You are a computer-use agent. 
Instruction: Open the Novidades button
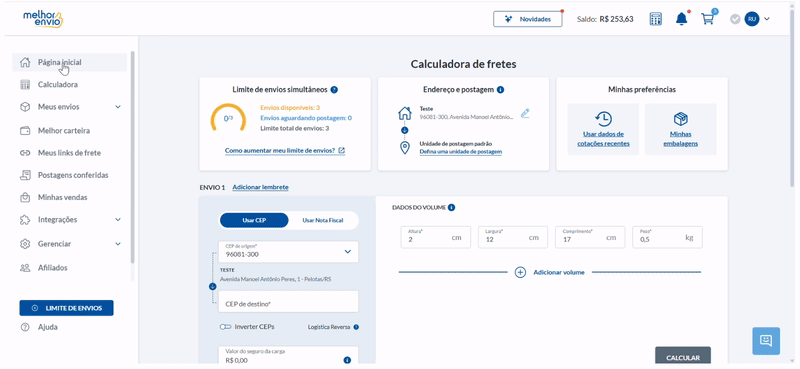tap(528, 19)
